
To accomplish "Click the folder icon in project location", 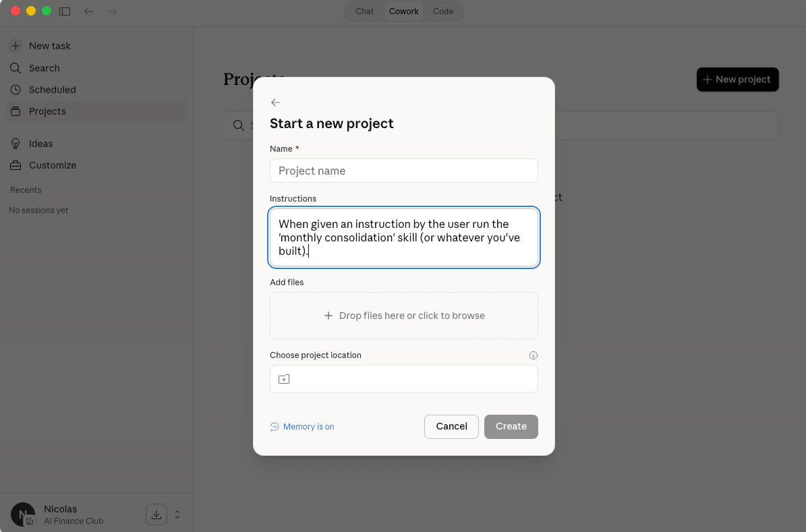I will tap(284, 380).
